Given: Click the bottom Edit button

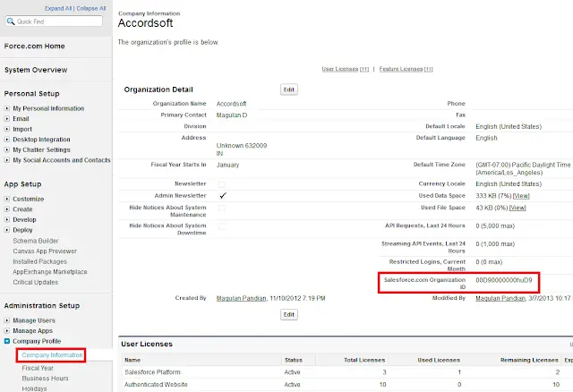Looking at the screenshot, I should [x=289, y=314].
